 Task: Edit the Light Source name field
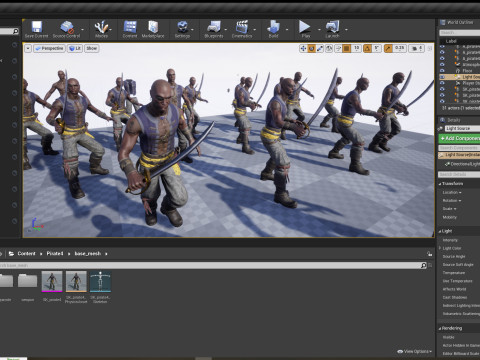click(x=462, y=128)
